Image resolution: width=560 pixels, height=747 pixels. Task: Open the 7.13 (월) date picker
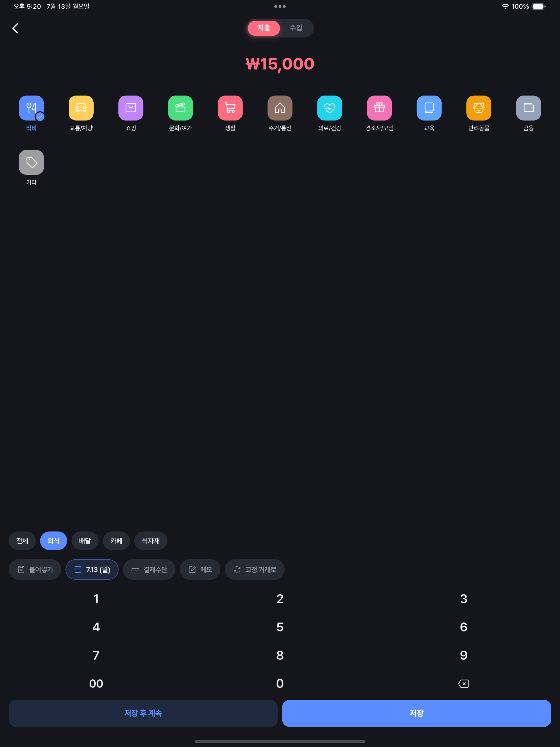pos(92,569)
